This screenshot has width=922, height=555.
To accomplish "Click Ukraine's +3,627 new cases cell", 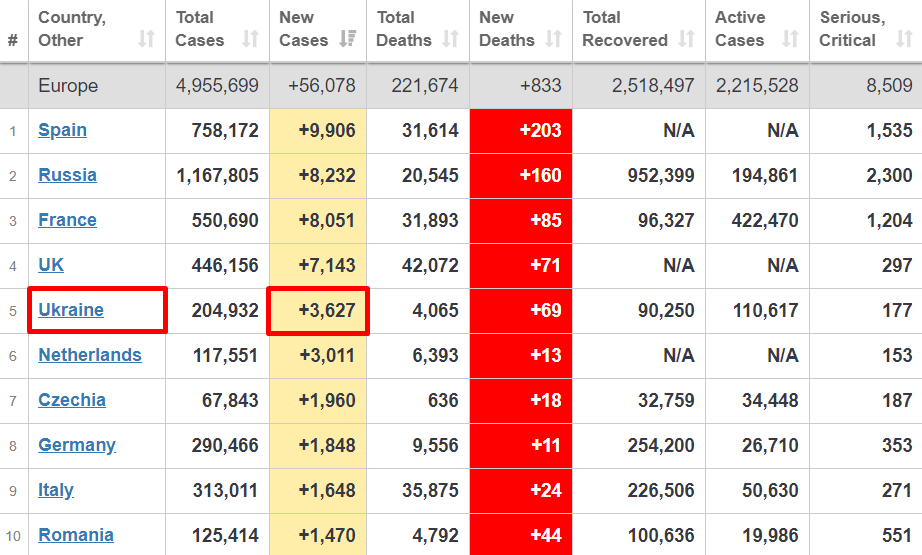I will coord(318,310).
